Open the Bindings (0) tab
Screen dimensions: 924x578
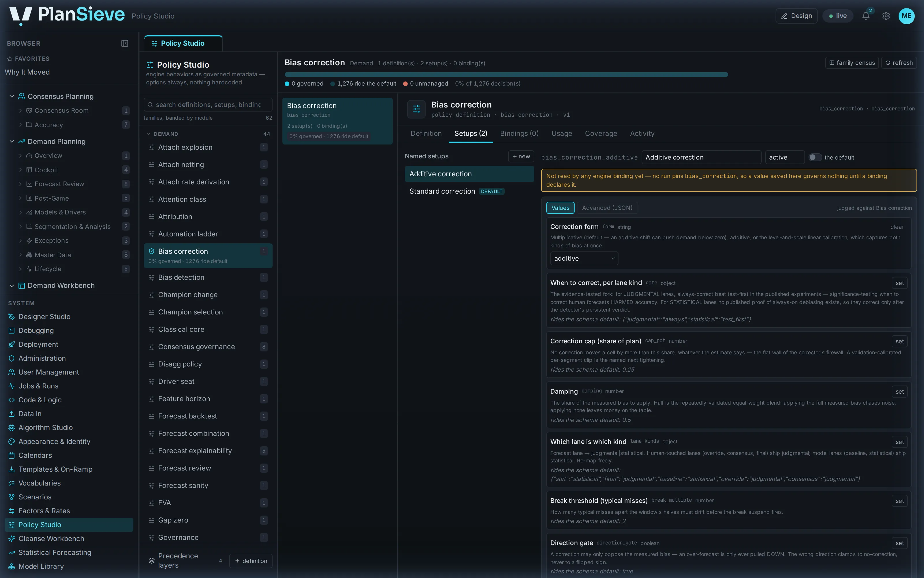[x=519, y=134]
